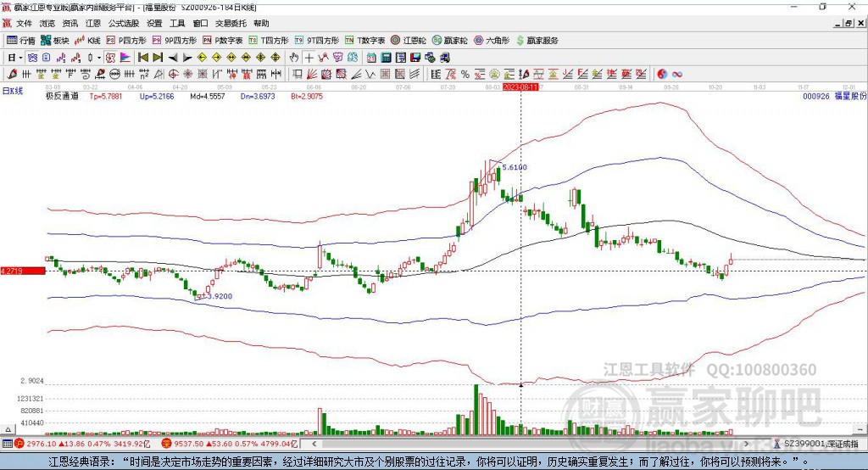
Task: Open the 设置 menu
Action: [154, 23]
